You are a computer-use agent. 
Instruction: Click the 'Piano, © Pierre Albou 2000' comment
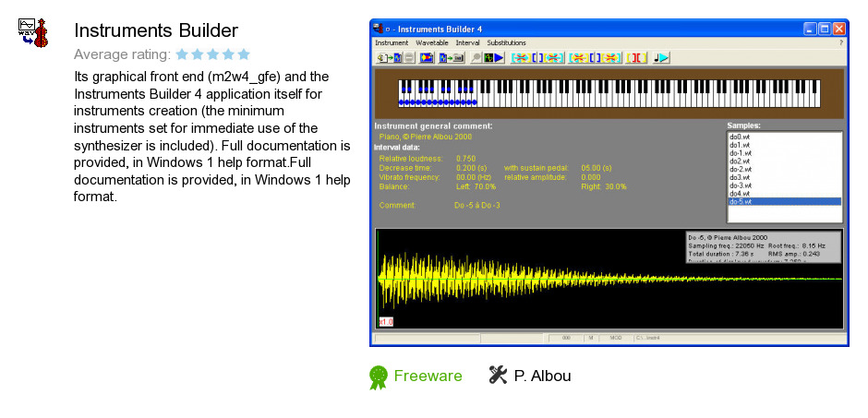click(x=425, y=137)
